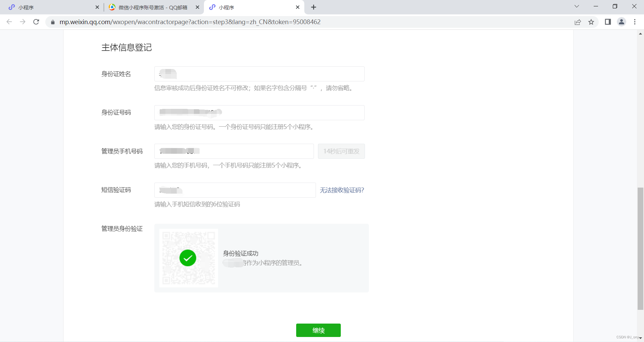The image size is (644, 342).
Task: Select the active 小程序 tab
Action: [x=254, y=7]
